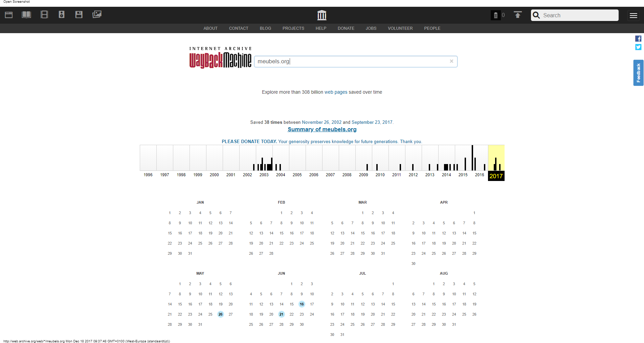Open BLOG menu item
The height and width of the screenshot is (343, 644).
(265, 28)
